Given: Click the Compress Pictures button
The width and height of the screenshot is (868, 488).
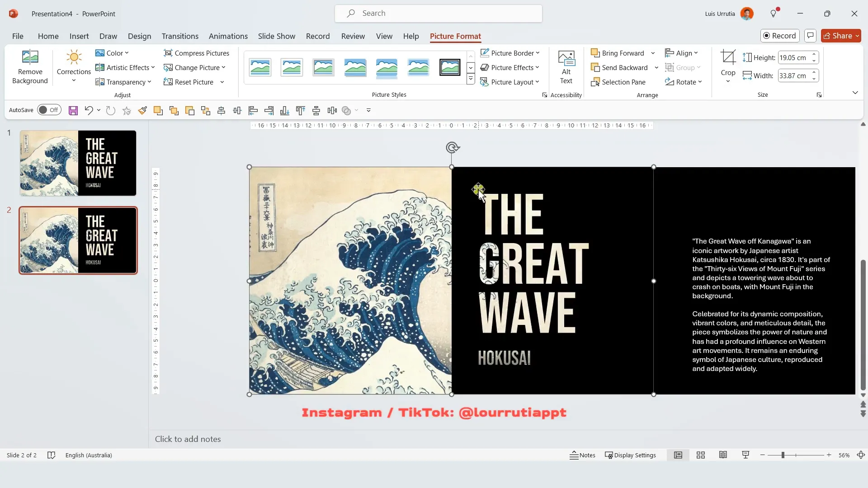Looking at the screenshot, I should (x=196, y=53).
